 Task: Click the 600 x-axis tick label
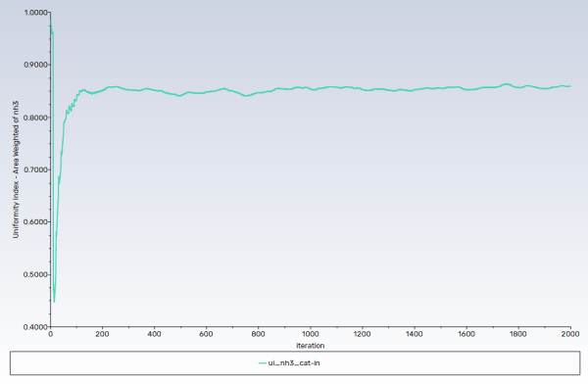(x=206, y=334)
